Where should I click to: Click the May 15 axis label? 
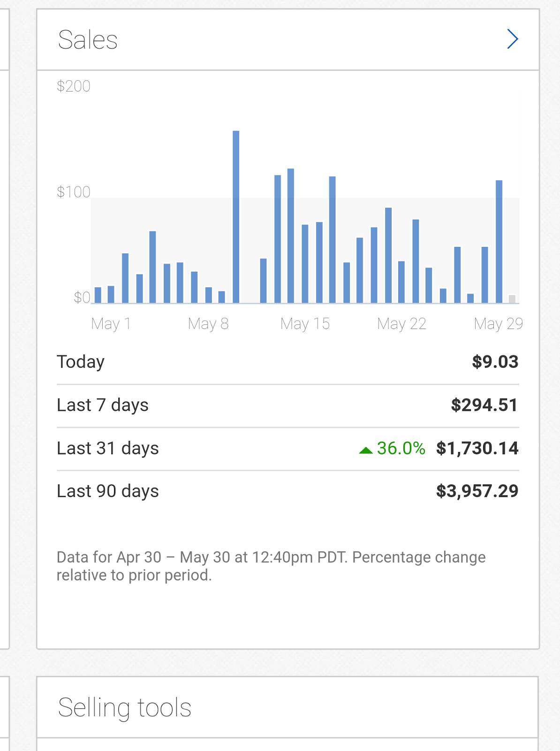pyautogui.click(x=305, y=324)
